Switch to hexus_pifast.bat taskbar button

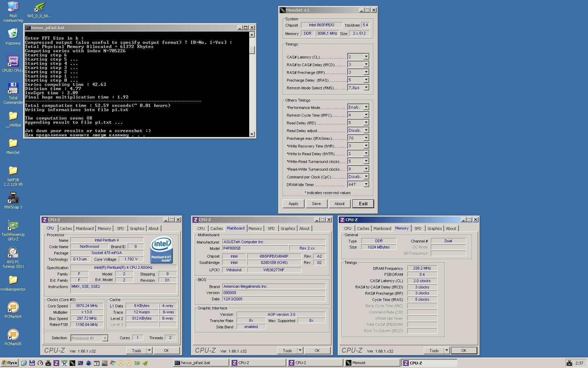[201, 363]
